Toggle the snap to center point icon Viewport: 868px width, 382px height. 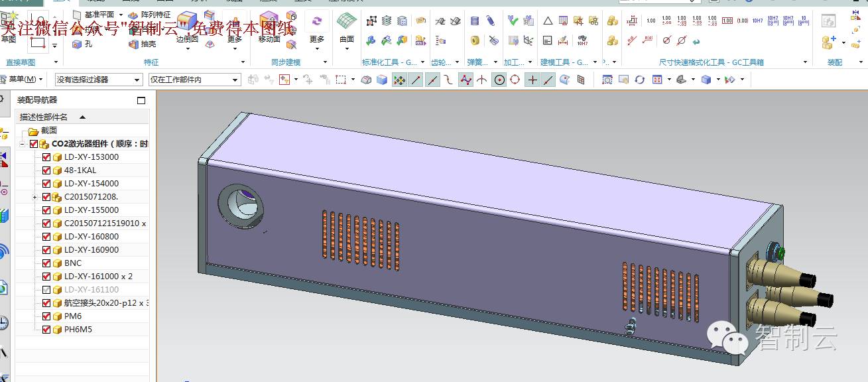(x=499, y=80)
